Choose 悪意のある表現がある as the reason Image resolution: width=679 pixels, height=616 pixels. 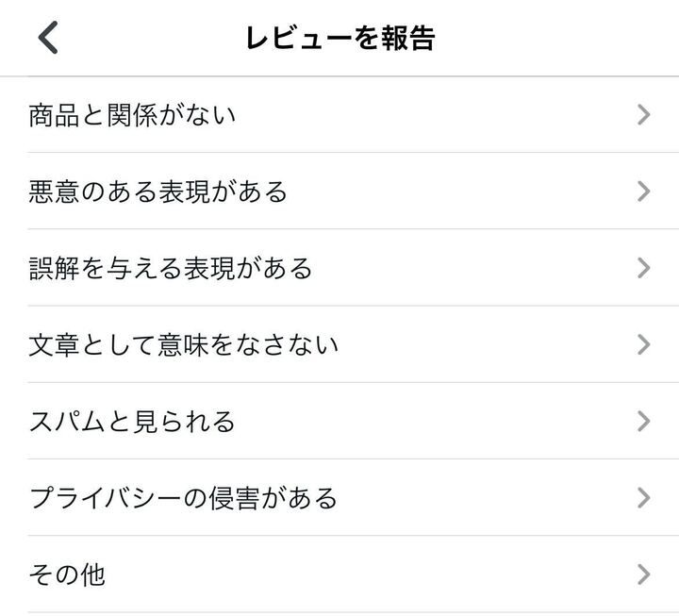coord(158,191)
